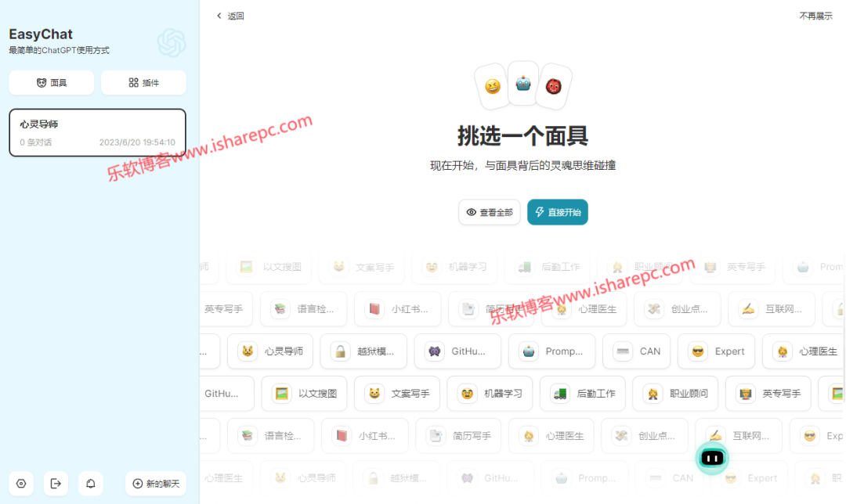This screenshot has width=846, height=504.
Task: Open notifications with the bell icon
Action: coord(91,484)
